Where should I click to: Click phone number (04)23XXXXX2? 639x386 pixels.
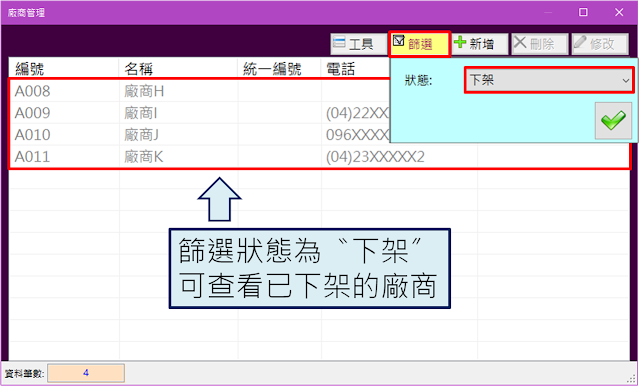tap(375, 157)
